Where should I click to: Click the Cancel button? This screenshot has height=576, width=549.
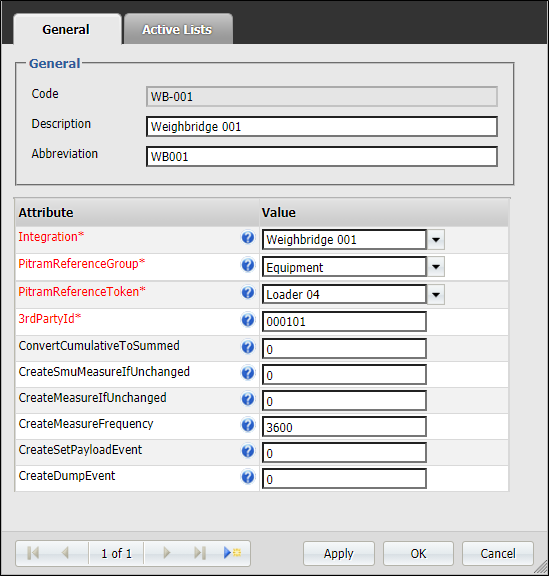pos(498,553)
